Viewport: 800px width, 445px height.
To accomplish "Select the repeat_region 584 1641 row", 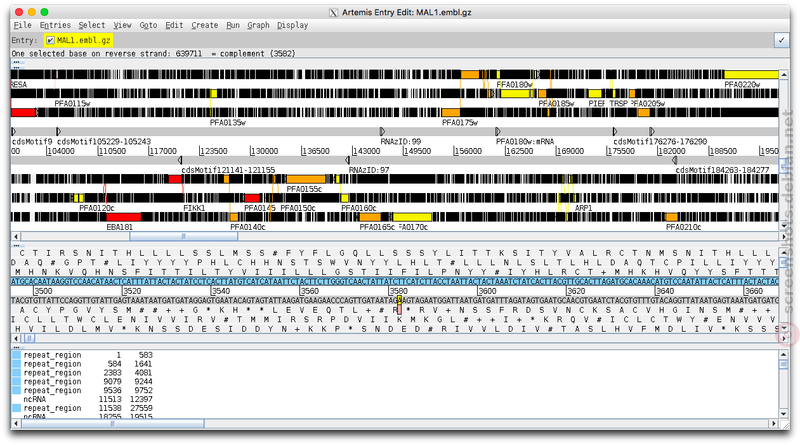I will pyautogui.click(x=83, y=364).
